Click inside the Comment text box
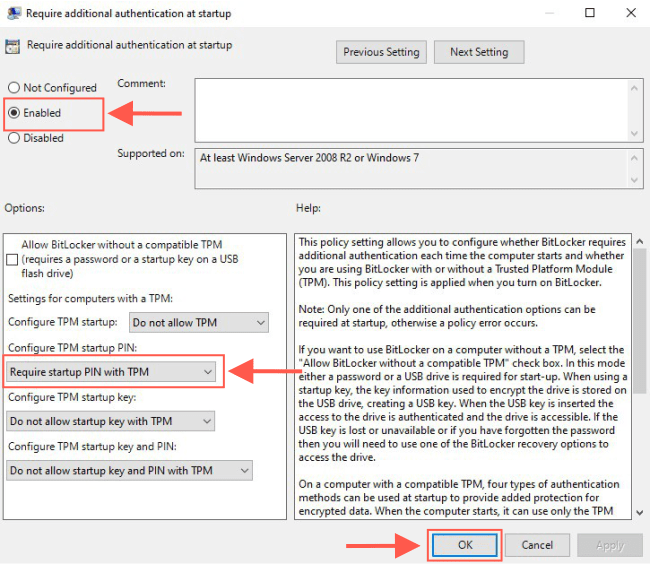The image size is (650, 564). [410, 110]
